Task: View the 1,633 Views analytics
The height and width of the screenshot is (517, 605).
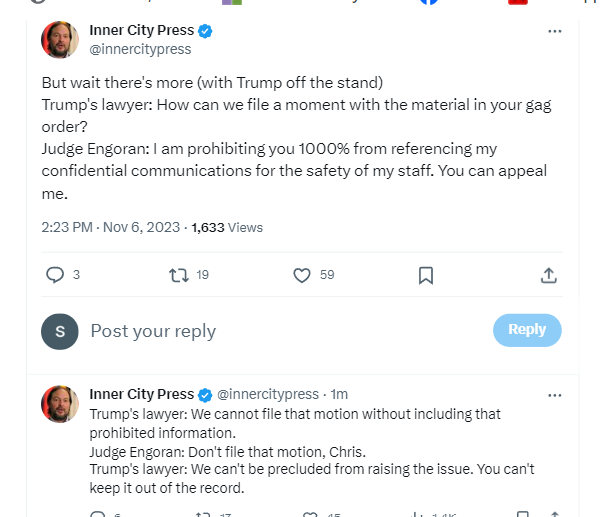Action: [x=227, y=228]
